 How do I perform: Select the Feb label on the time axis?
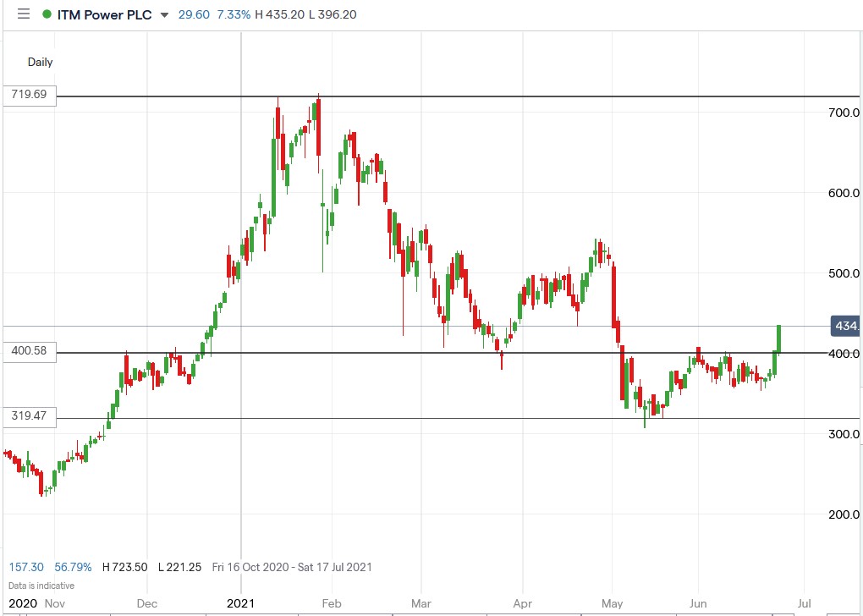pyautogui.click(x=331, y=604)
